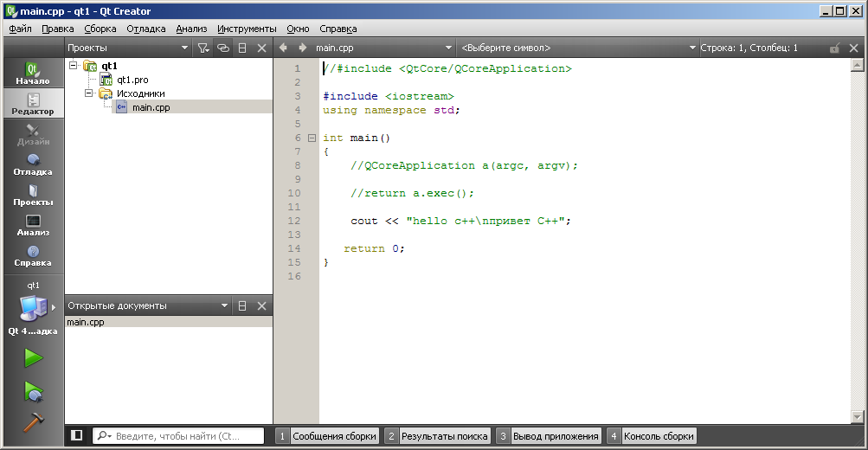
Task: Toggle synchronize with editor link icon
Action: click(223, 48)
